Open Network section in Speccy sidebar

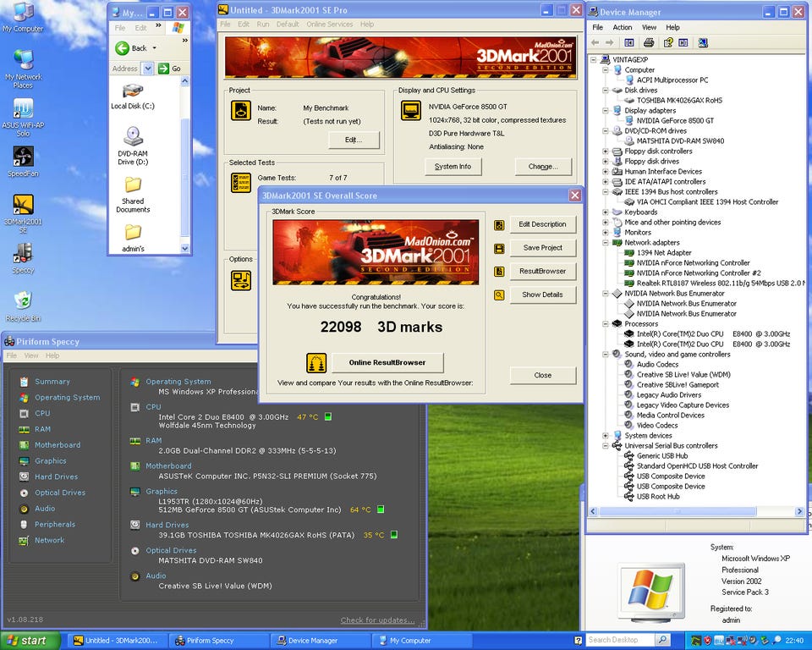49,540
